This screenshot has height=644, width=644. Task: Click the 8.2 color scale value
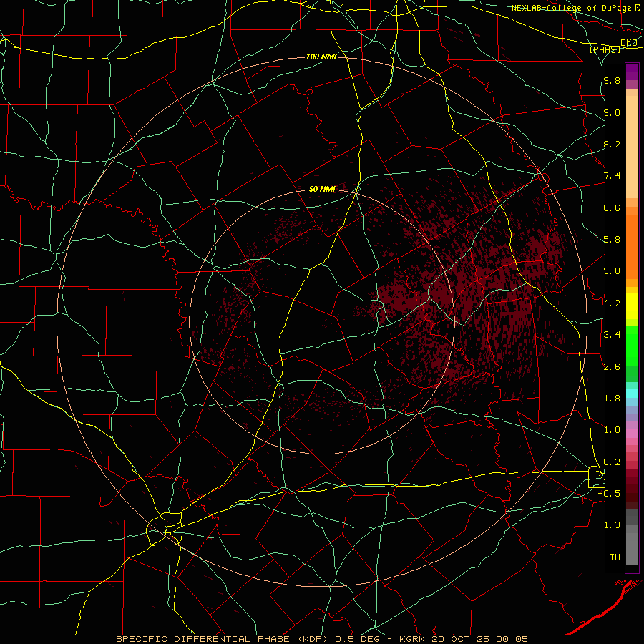[612, 144]
